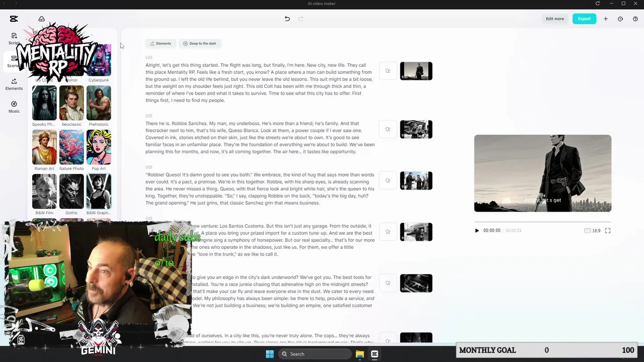Click the Deep to the dark music chip
The image size is (644, 362).
pyautogui.click(x=200, y=43)
